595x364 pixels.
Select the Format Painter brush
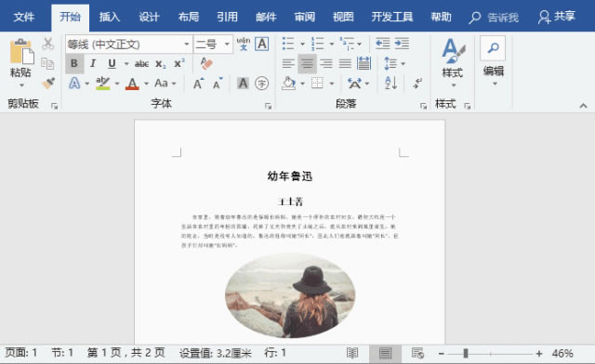click(48, 83)
